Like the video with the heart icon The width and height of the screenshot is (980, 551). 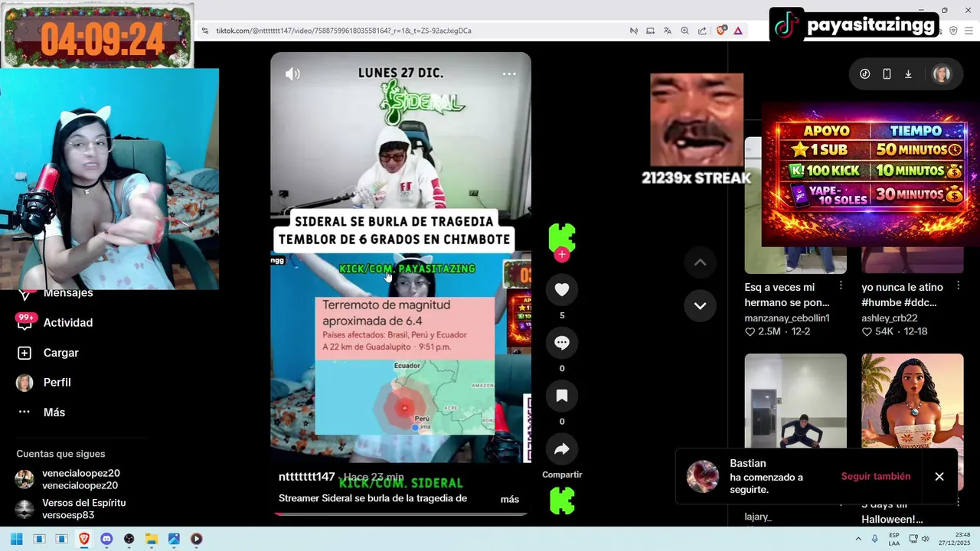(x=562, y=290)
